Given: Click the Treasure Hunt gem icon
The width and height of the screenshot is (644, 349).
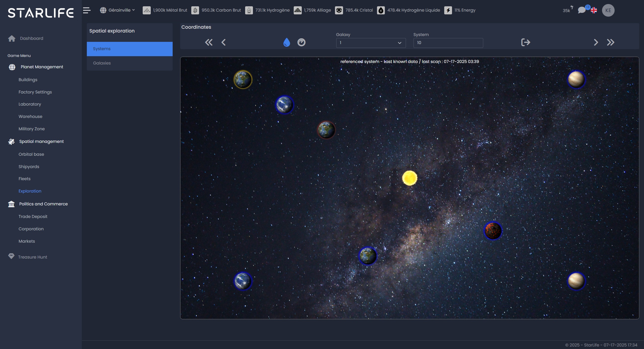Looking at the screenshot, I should point(11,256).
